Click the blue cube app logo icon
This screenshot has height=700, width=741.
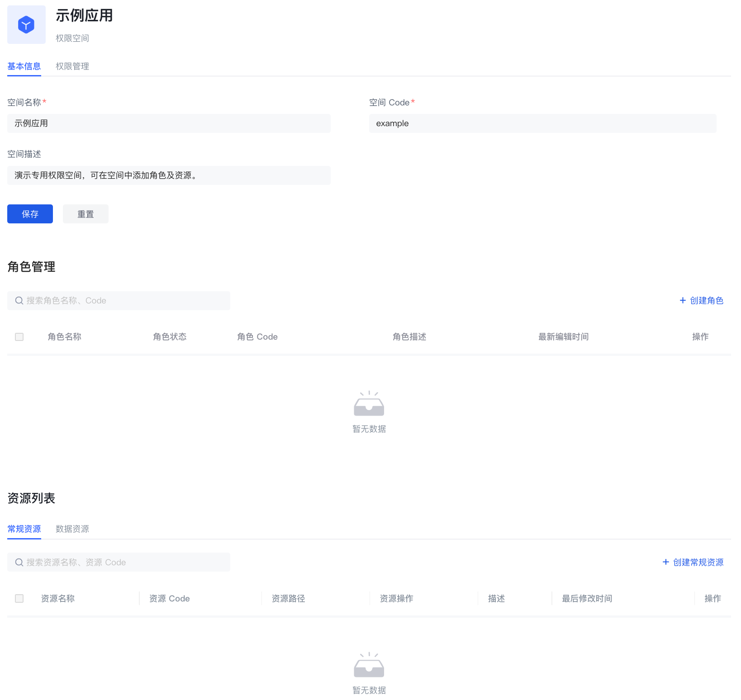click(26, 25)
